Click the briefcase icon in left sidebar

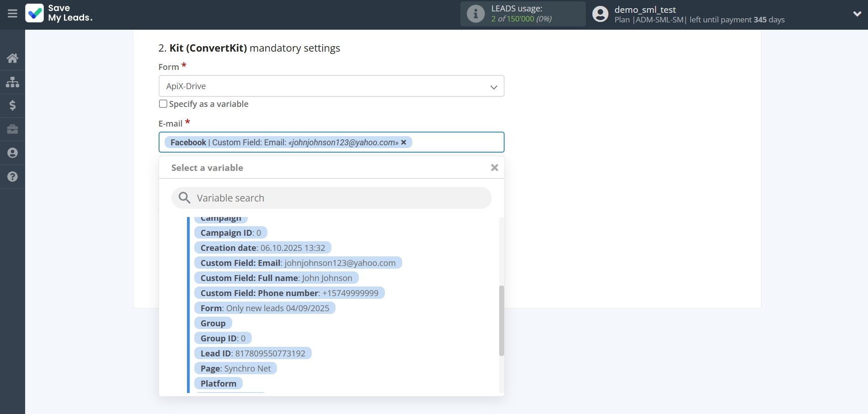(12, 129)
